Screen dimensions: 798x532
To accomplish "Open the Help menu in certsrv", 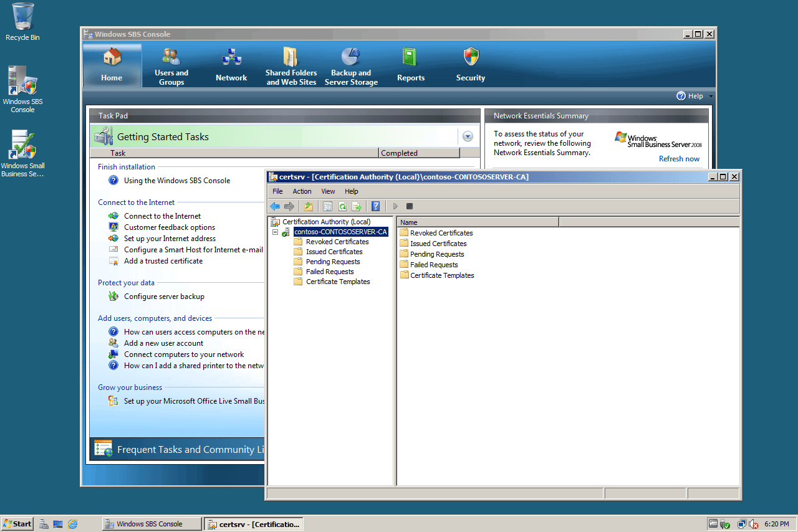I will pos(352,191).
